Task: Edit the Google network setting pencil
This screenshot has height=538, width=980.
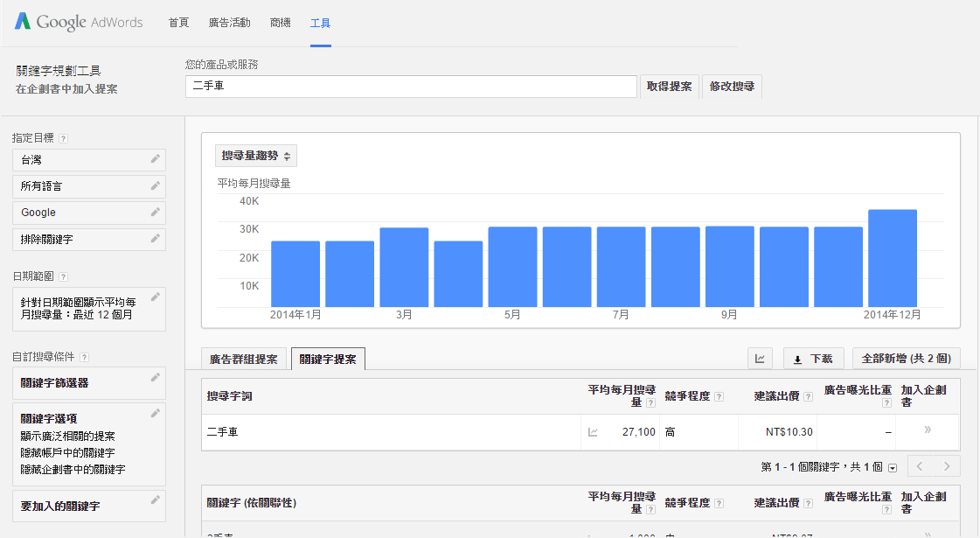Action: (x=156, y=212)
